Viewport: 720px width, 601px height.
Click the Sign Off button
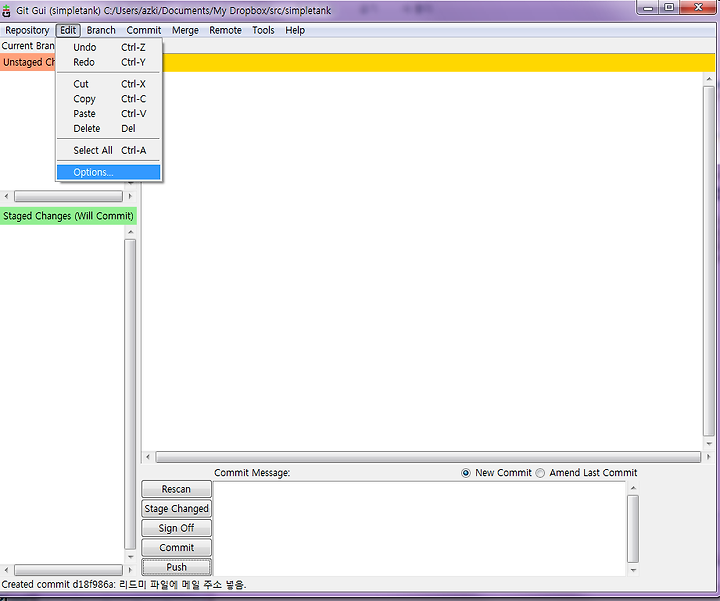click(176, 528)
